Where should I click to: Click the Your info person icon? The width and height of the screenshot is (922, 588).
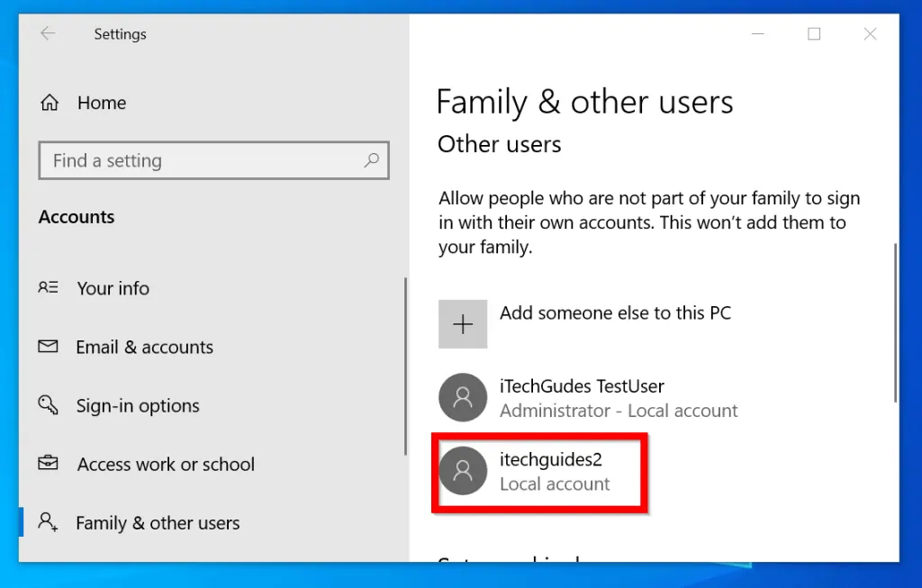coord(49,288)
